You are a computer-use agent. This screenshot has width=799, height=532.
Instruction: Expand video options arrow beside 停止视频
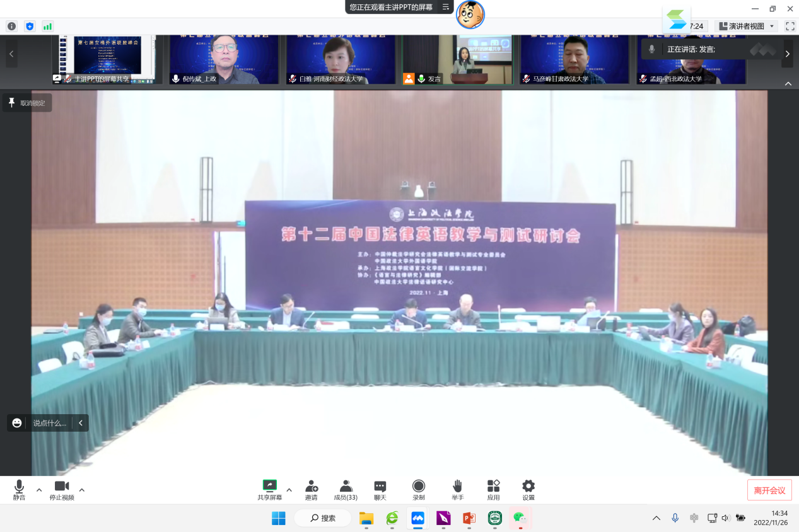[81, 490]
